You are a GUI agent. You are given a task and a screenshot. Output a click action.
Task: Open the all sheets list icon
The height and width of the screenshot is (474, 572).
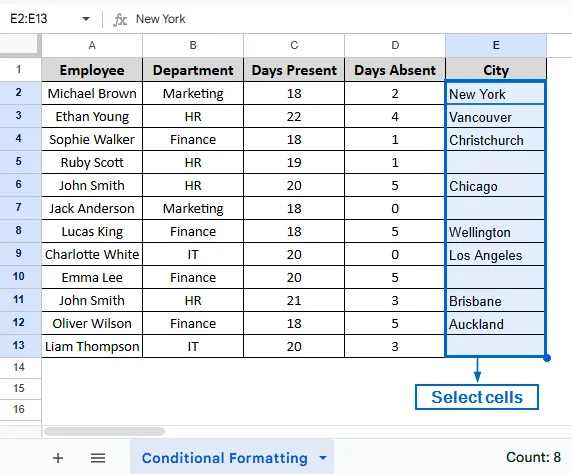pos(98,458)
